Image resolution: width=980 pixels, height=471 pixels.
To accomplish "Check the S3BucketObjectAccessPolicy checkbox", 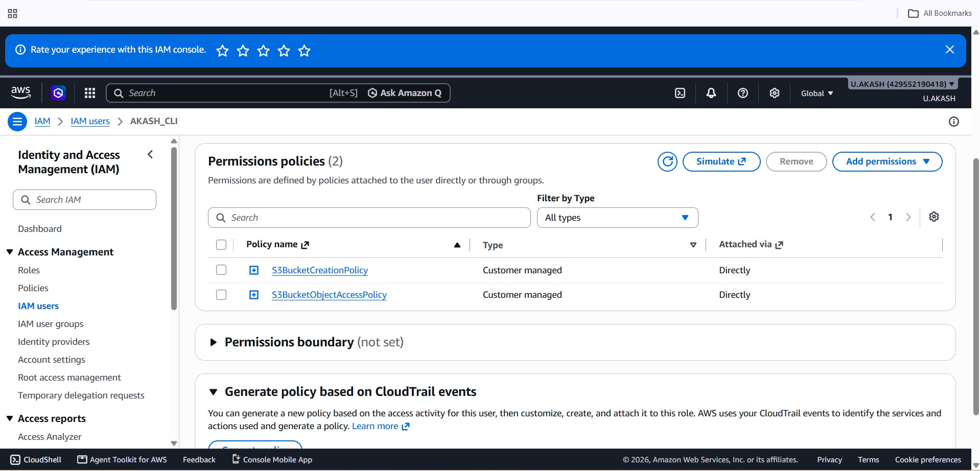I will point(221,295).
